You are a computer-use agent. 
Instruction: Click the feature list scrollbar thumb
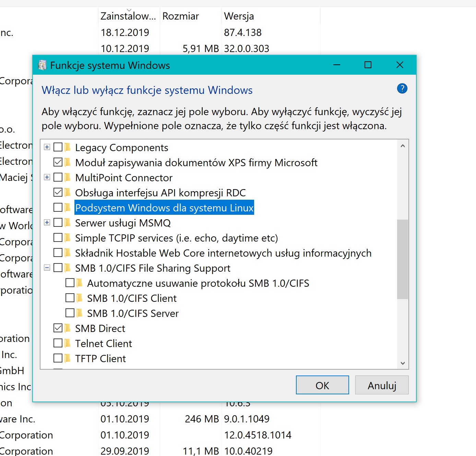point(403,259)
